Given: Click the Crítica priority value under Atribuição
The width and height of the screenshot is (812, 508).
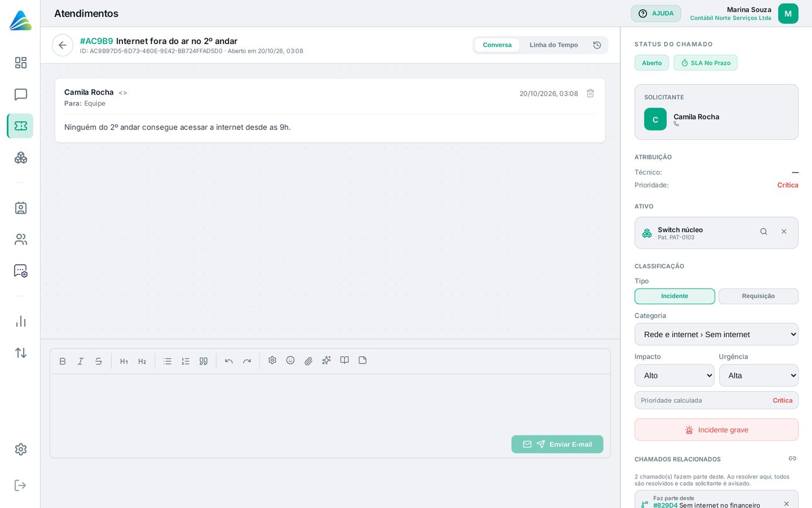Looking at the screenshot, I should tap(788, 185).
